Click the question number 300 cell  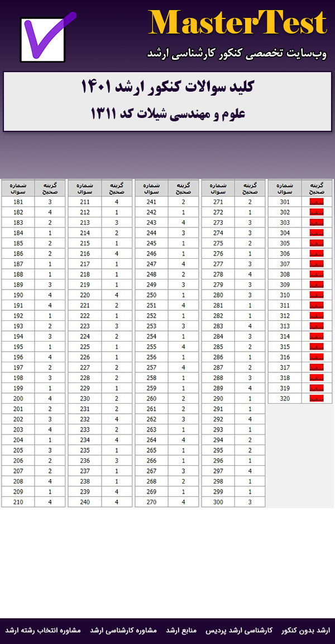point(218,502)
